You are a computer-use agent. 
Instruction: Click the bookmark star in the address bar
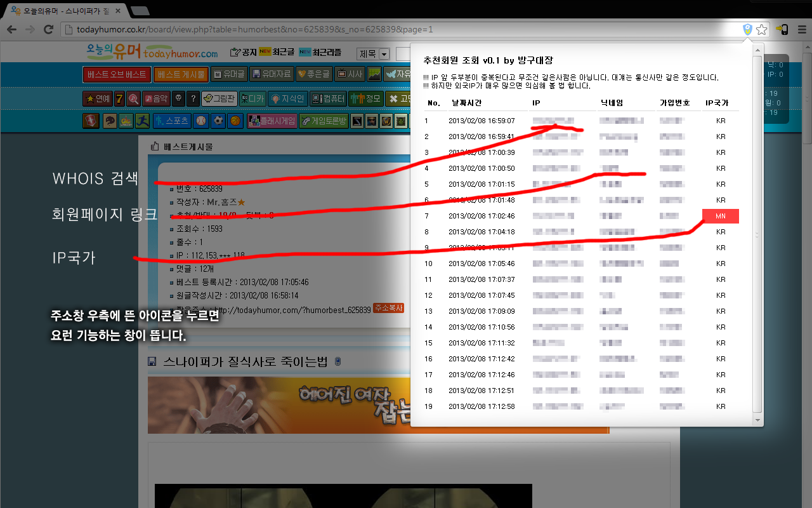coord(761,29)
